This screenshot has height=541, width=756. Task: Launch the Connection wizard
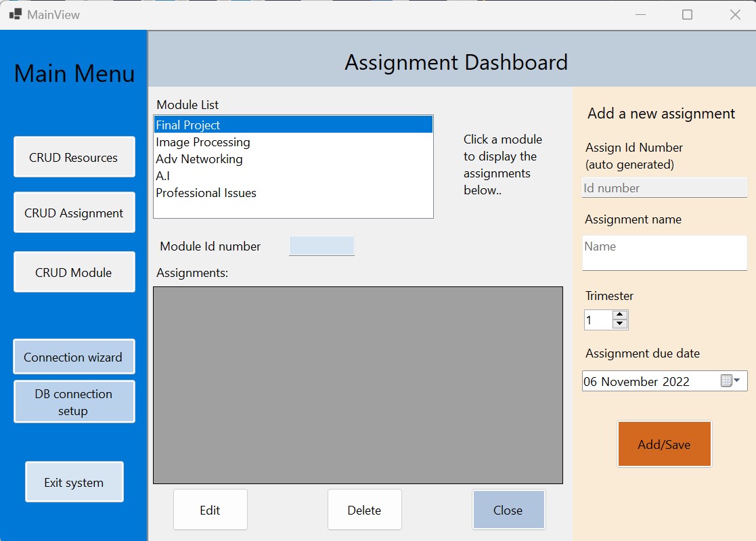pyautogui.click(x=74, y=357)
